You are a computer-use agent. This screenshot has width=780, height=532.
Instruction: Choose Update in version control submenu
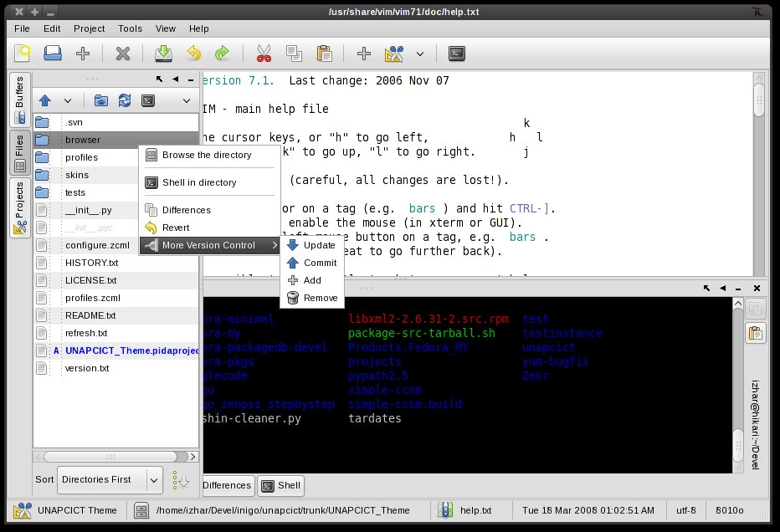coord(312,245)
